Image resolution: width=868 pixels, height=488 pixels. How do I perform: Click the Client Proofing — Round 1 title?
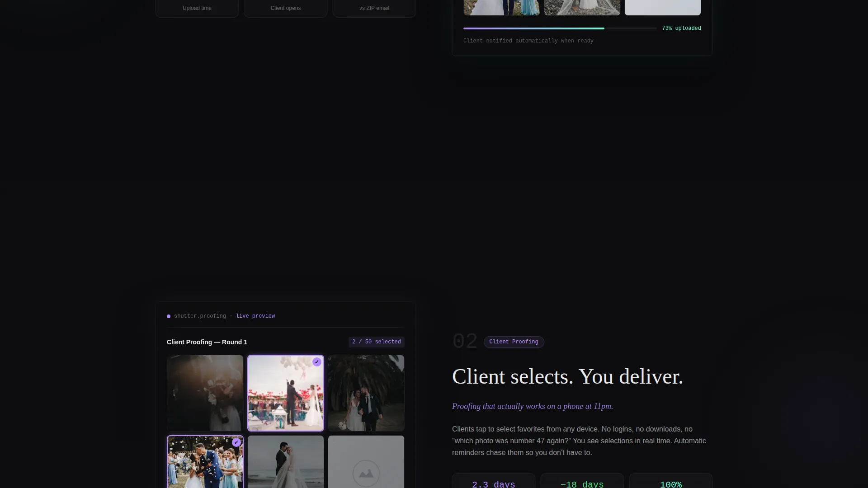207,342
